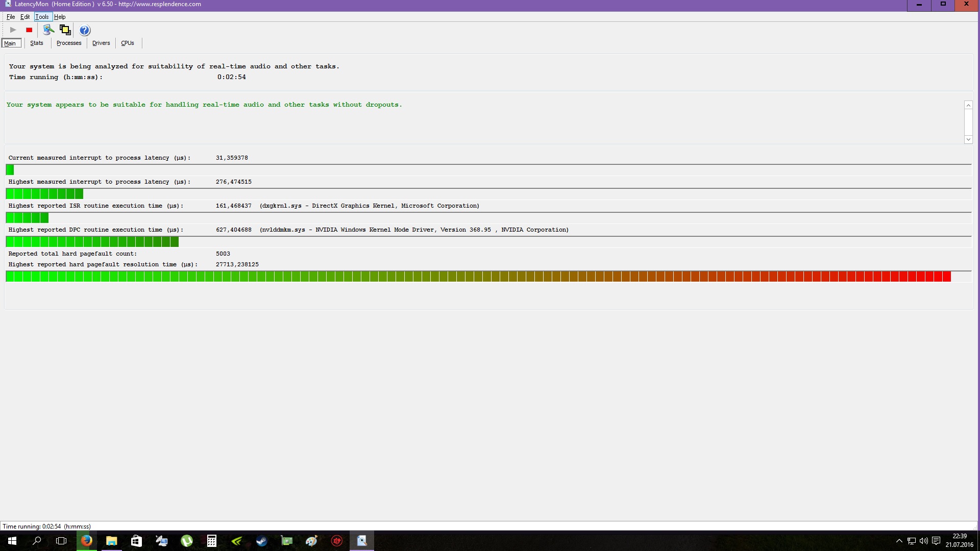
Task: Open the network status tray icon
Action: click(x=912, y=541)
